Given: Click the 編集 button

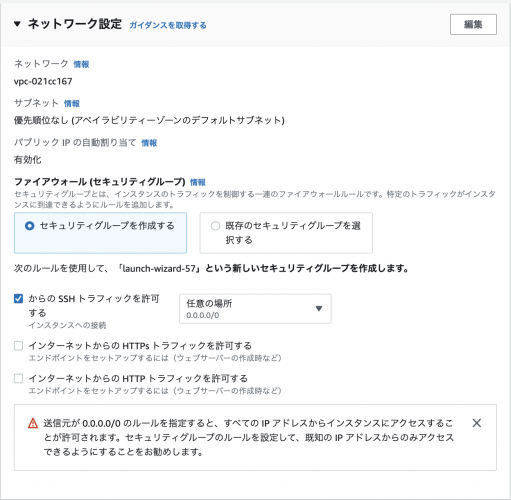Looking at the screenshot, I should click(x=473, y=24).
